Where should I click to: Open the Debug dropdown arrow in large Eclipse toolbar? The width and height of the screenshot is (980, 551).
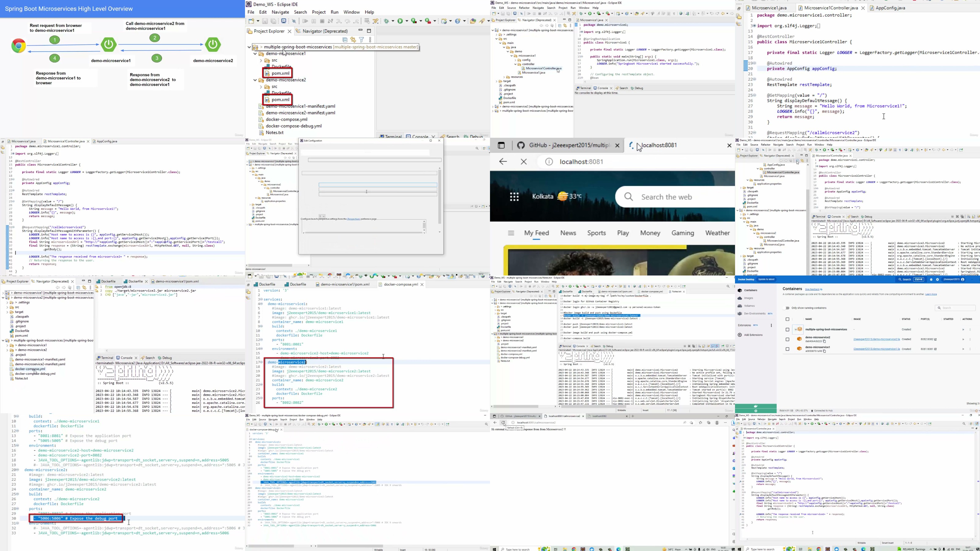(x=393, y=21)
